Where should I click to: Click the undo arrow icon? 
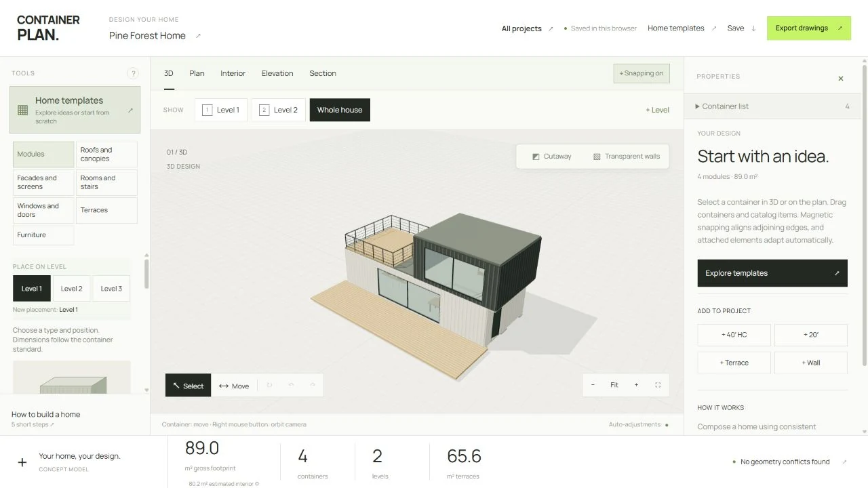pyautogui.click(x=291, y=385)
